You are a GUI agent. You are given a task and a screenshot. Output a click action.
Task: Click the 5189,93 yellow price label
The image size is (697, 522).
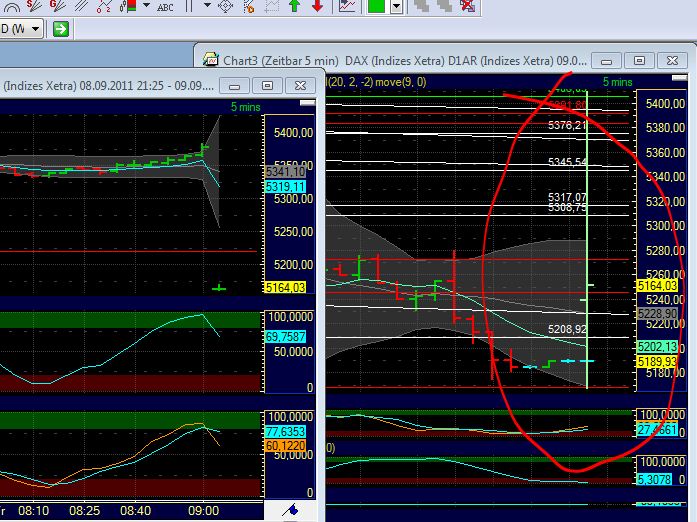click(x=657, y=361)
